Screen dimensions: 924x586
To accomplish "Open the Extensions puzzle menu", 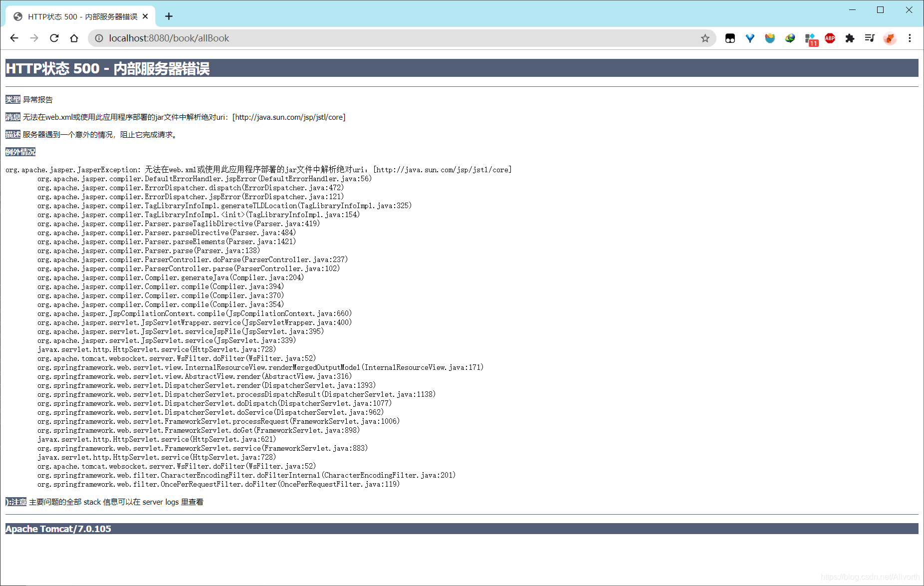I will pos(850,38).
